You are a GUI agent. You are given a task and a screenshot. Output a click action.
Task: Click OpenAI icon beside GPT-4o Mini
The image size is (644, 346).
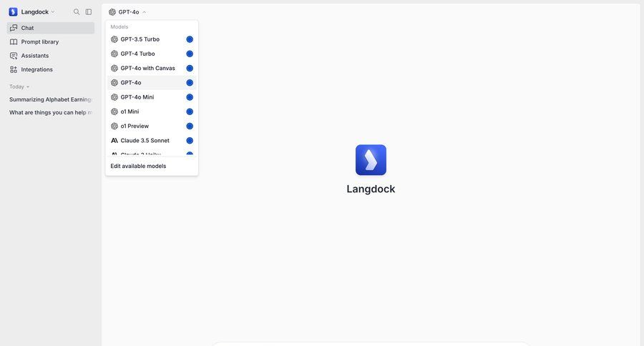pyautogui.click(x=114, y=97)
